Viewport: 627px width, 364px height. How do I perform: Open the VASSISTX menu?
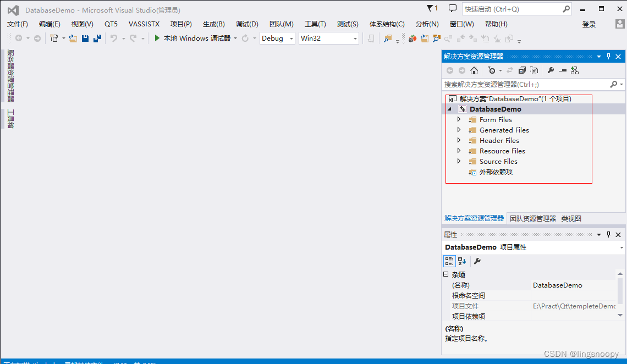(144, 24)
